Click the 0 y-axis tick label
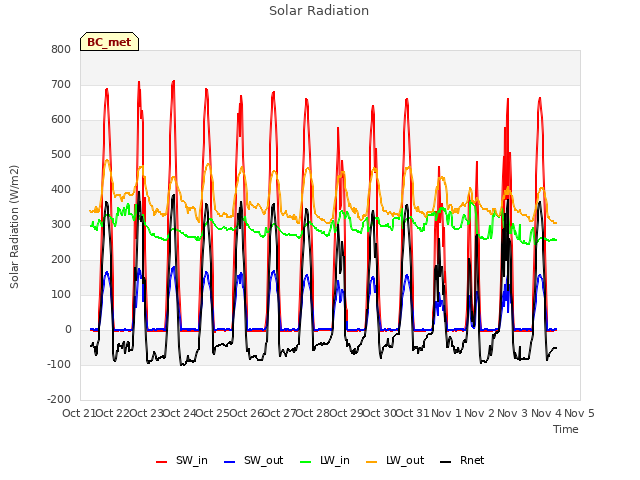This screenshot has height=480, width=640. tap(68, 330)
